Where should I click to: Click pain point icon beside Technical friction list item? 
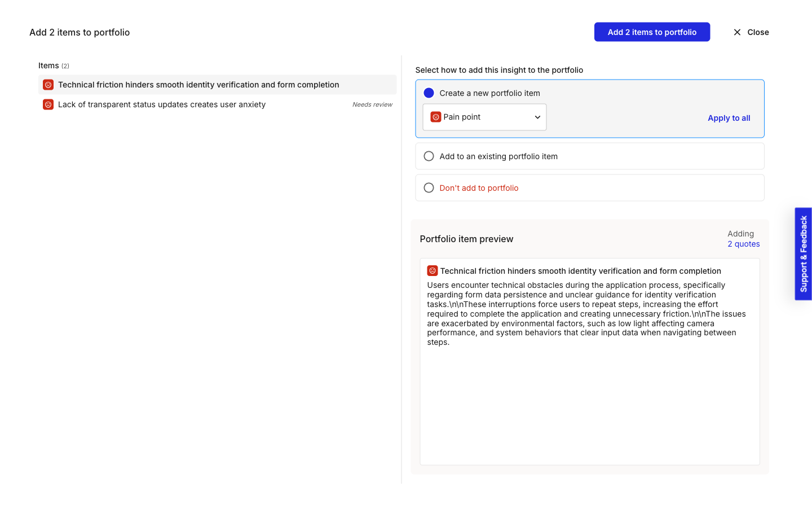[x=48, y=85]
